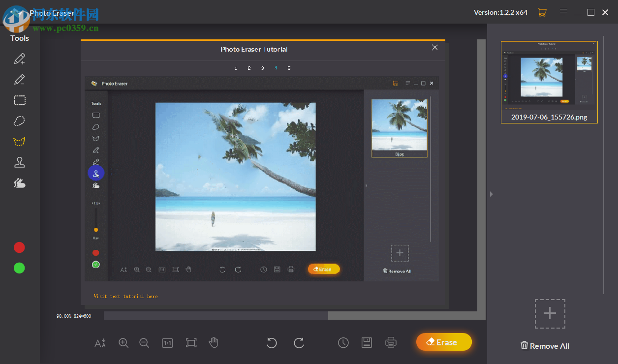Select the lasso selection tool
The image size is (618, 364).
(20, 121)
